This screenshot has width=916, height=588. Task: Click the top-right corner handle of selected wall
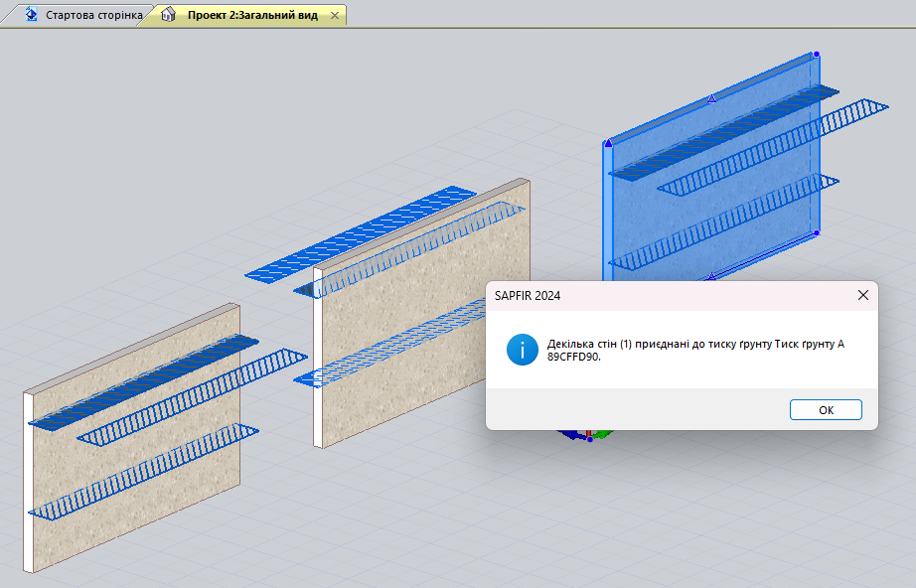(x=817, y=54)
